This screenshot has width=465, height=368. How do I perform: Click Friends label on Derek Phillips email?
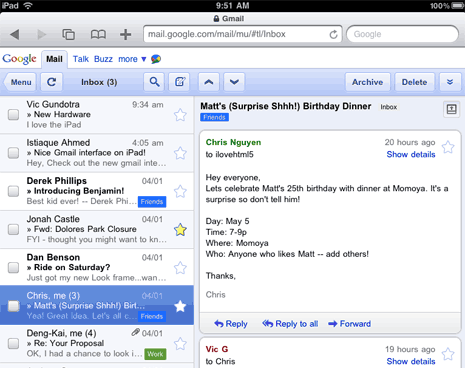point(152,202)
